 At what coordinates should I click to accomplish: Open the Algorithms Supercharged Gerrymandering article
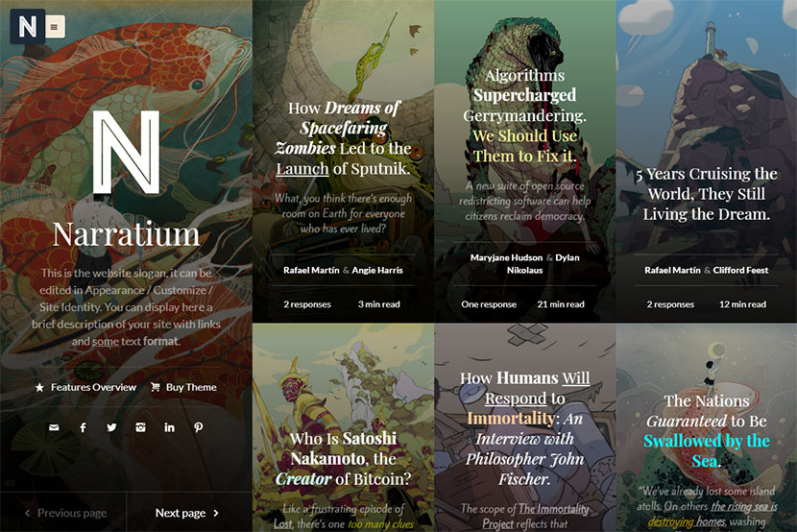tap(524, 115)
